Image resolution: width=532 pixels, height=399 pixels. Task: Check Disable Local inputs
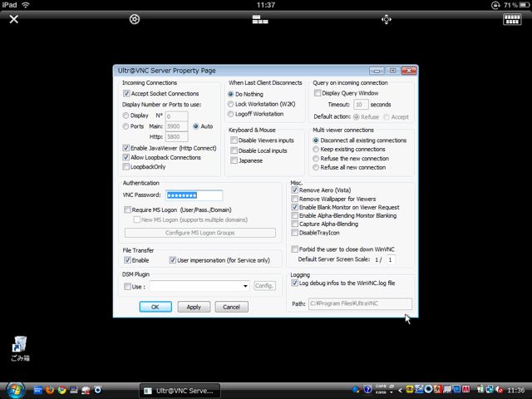pos(234,150)
